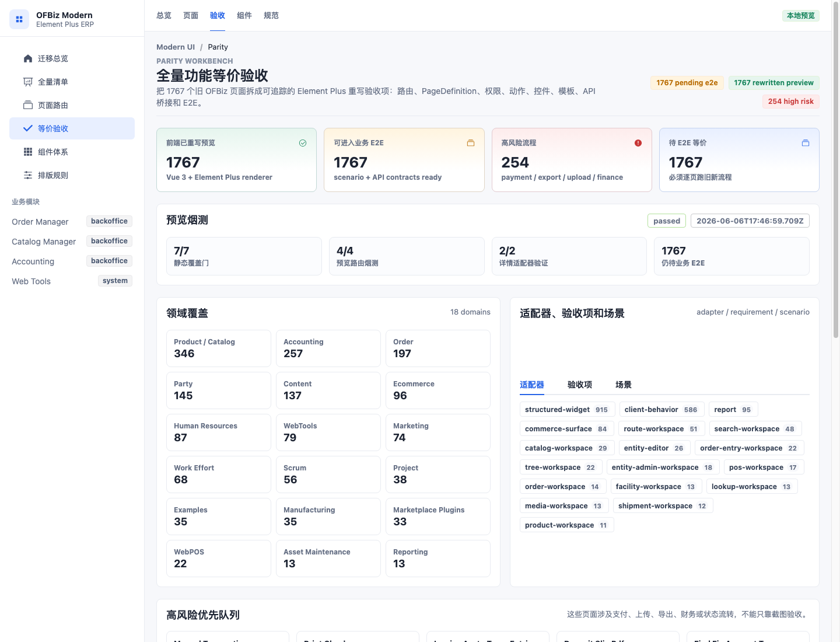This screenshot has height=642, width=840.
Task: Select the Human Resources 87 domain card
Action: pos(219,432)
